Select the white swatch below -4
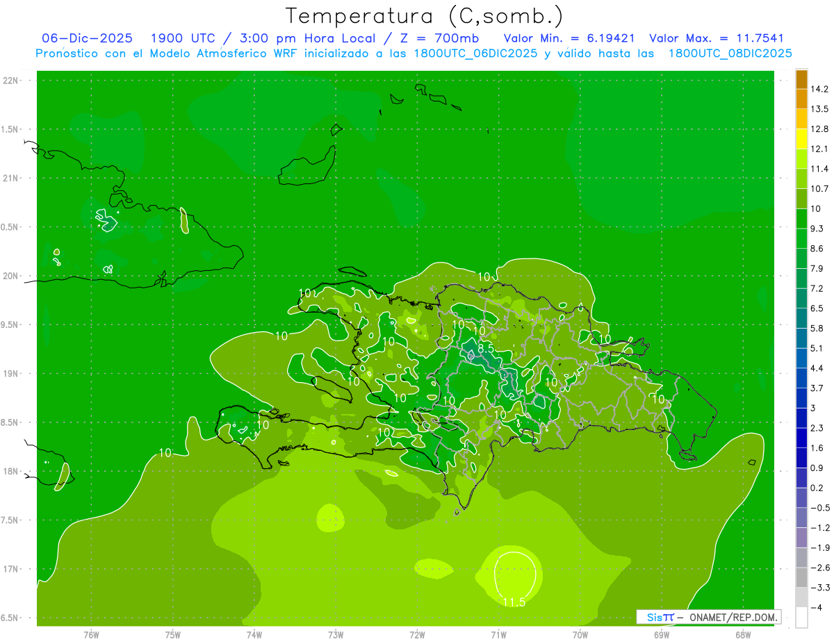Viewport: 834px width, 644px height. pos(801,618)
